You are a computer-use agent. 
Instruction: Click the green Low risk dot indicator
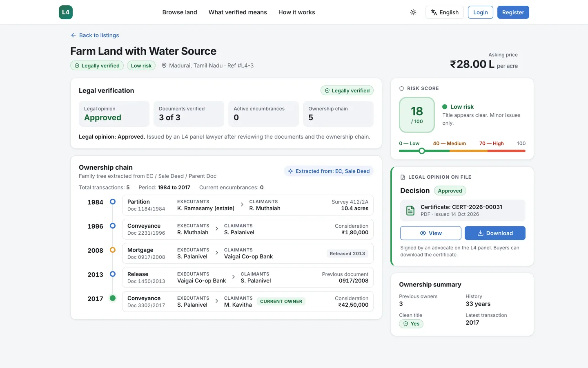pos(445,107)
